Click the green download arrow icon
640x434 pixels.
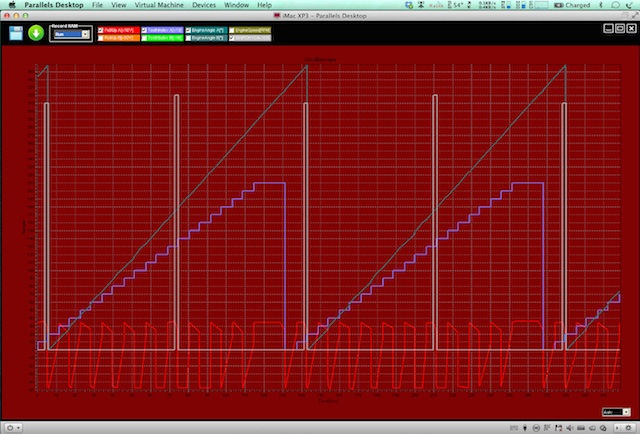pos(36,32)
